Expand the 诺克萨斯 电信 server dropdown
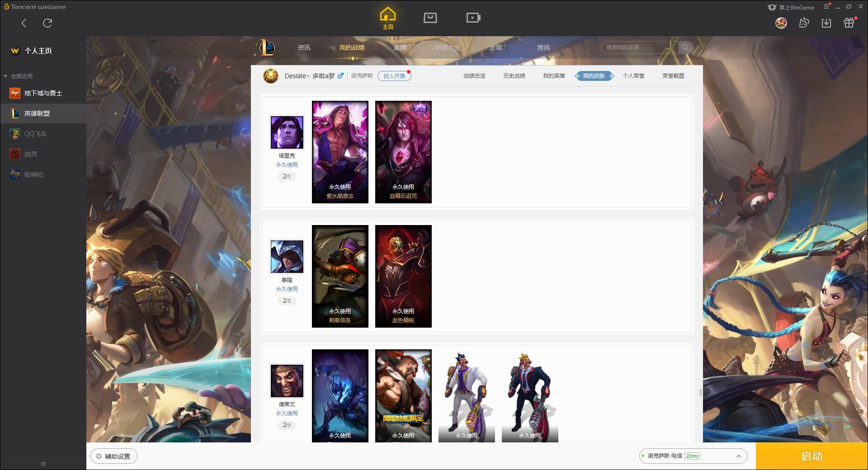 pyautogui.click(x=693, y=456)
